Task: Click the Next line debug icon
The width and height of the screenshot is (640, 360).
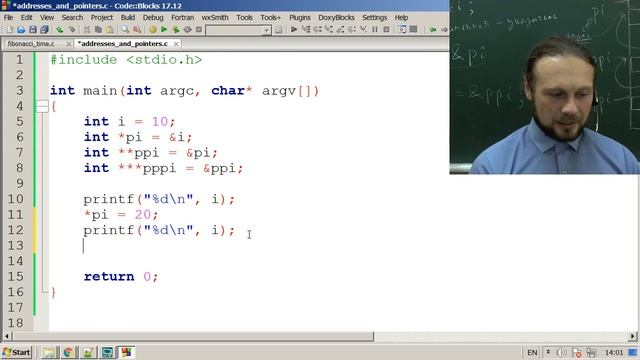Action: click(317, 29)
